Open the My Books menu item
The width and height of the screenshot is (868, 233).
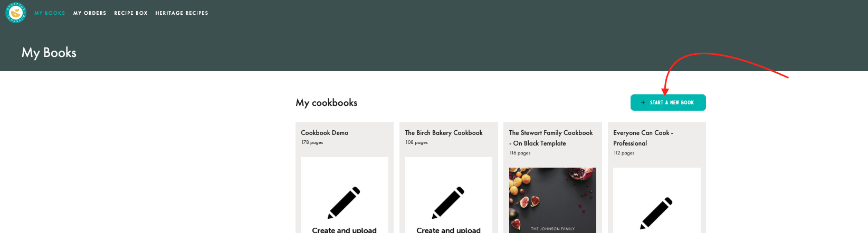(50, 13)
